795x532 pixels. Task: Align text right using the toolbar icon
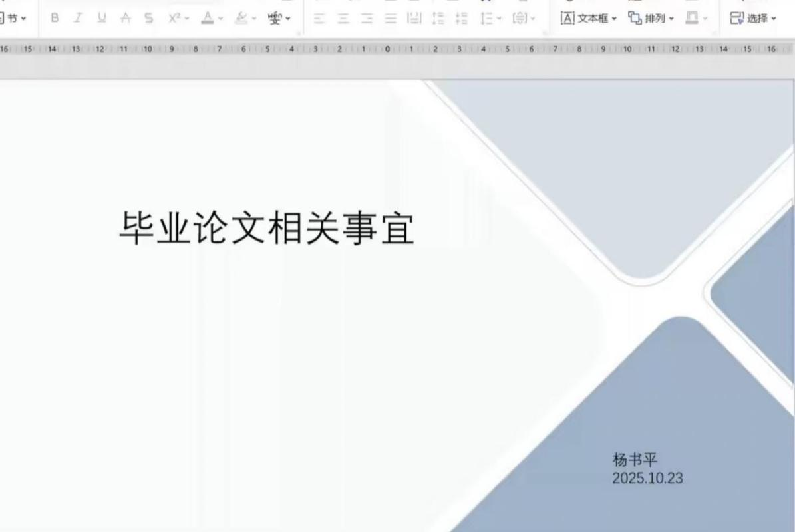click(367, 19)
